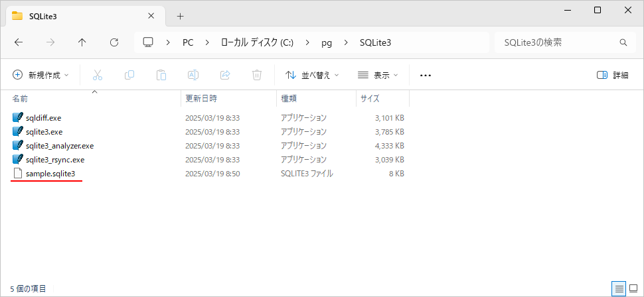Select the sqldiff.exe file icon
644x297 pixels.
(x=18, y=118)
